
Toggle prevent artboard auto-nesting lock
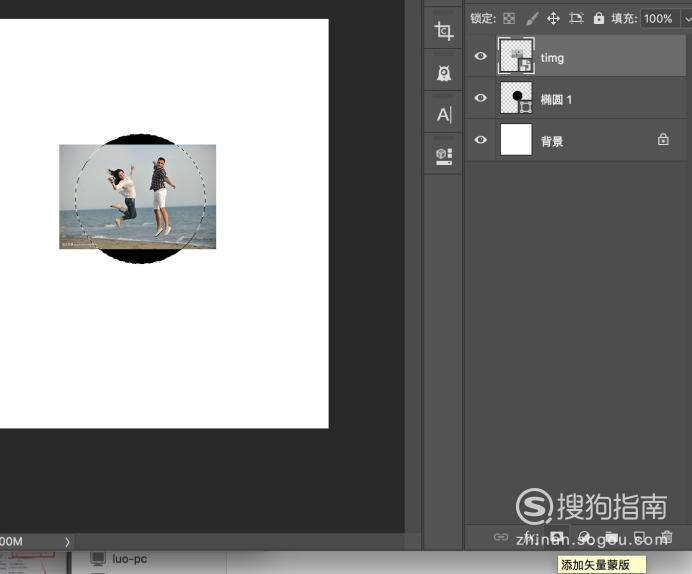point(576,19)
